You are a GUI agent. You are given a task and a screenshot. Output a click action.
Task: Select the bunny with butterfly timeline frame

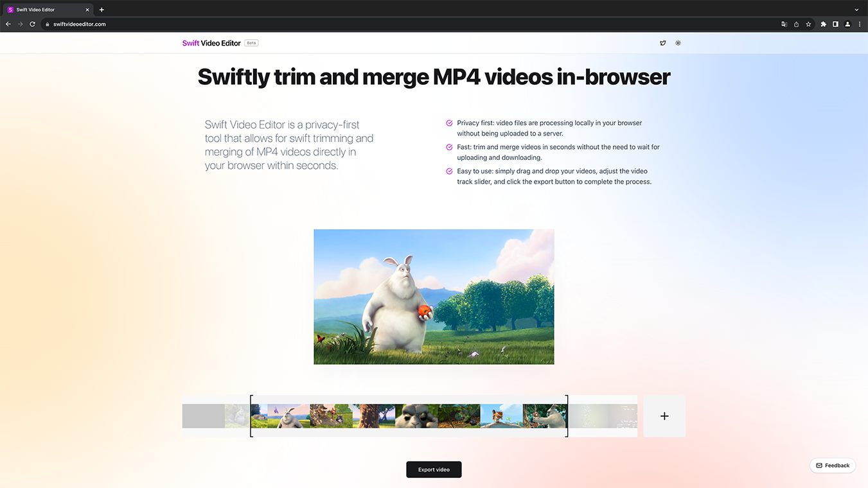(x=288, y=416)
